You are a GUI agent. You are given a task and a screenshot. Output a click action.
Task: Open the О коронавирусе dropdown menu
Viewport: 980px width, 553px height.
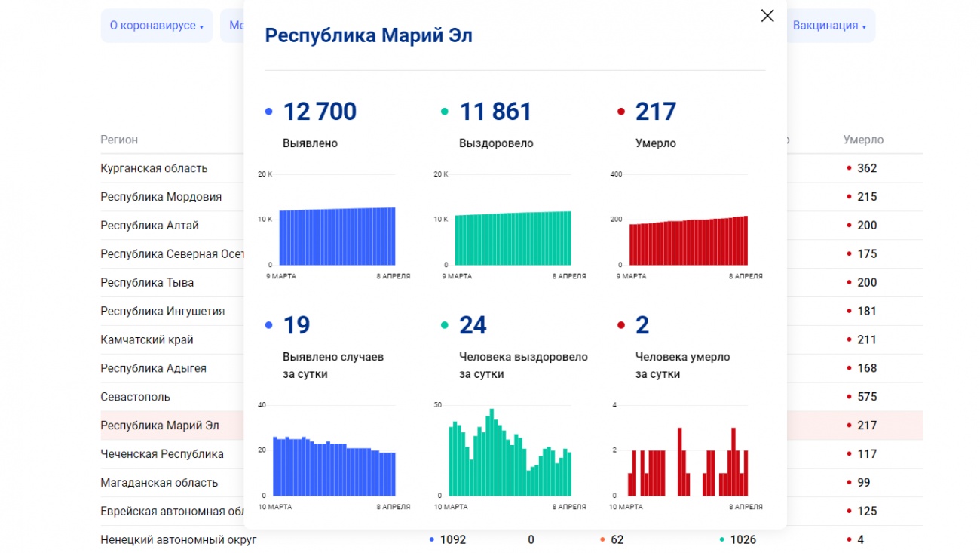(156, 26)
